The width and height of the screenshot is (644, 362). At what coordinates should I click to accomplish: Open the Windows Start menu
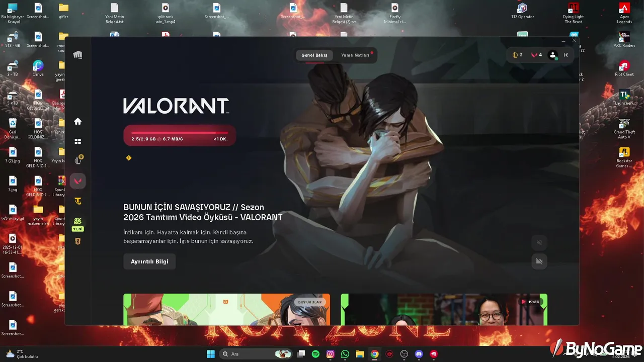(x=211, y=354)
